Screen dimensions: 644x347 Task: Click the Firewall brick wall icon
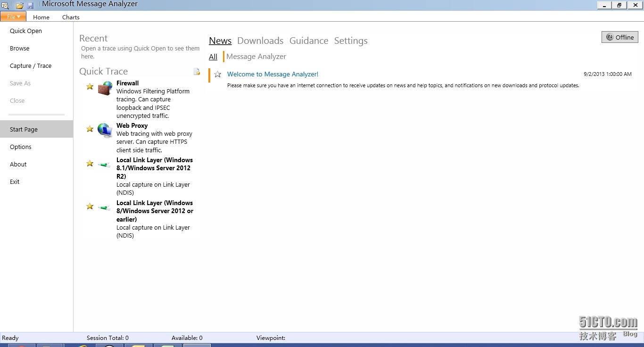[x=105, y=88]
